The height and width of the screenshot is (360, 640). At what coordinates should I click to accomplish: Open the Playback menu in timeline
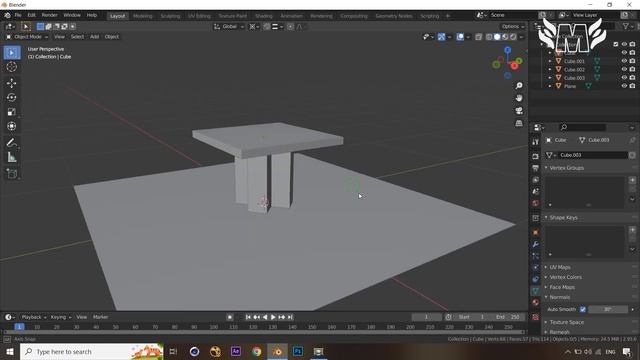pos(33,317)
